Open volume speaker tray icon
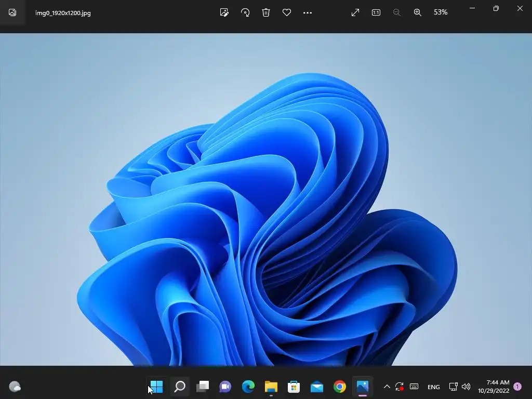 click(466, 387)
